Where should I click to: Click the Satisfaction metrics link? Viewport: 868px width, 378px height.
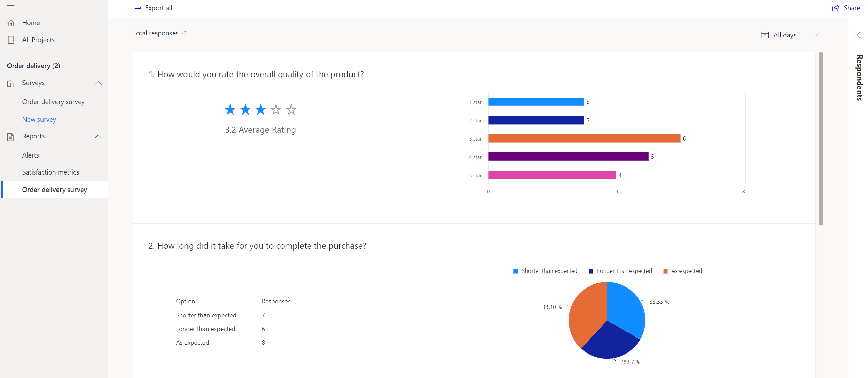(x=51, y=172)
